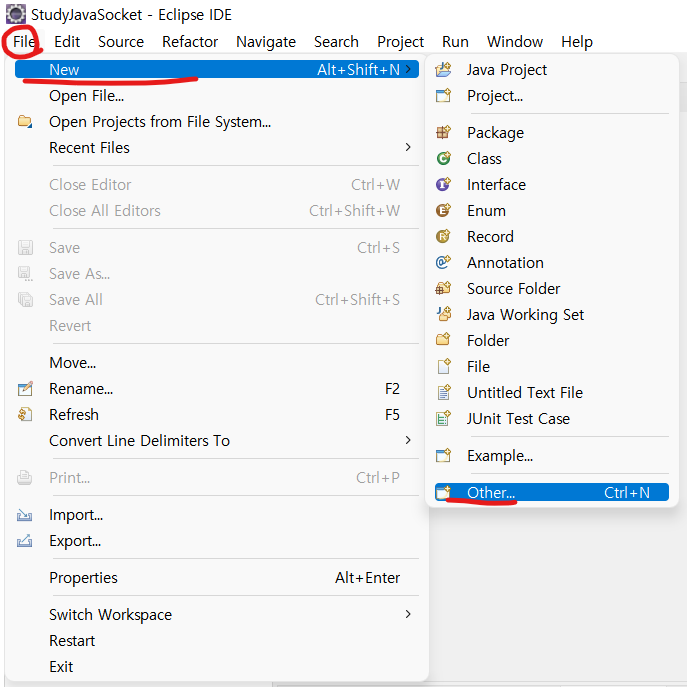Screen dimensions: 687x687
Task: Click the Other... wizard icon
Action: (x=443, y=492)
